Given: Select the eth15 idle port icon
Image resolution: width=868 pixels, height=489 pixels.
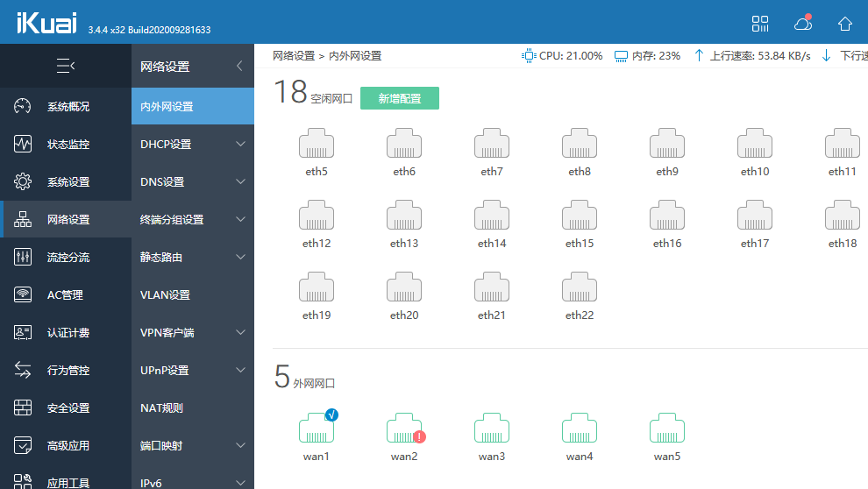Looking at the screenshot, I should click(x=579, y=216).
